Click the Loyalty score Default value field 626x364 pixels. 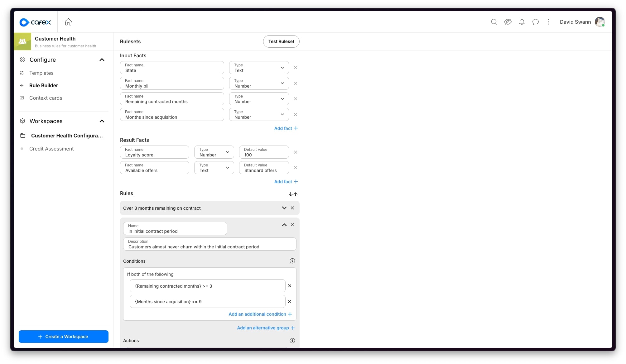264,152
